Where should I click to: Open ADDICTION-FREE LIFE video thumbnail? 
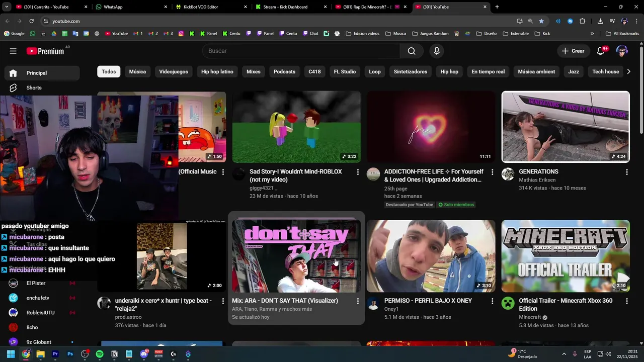point(431,127)
